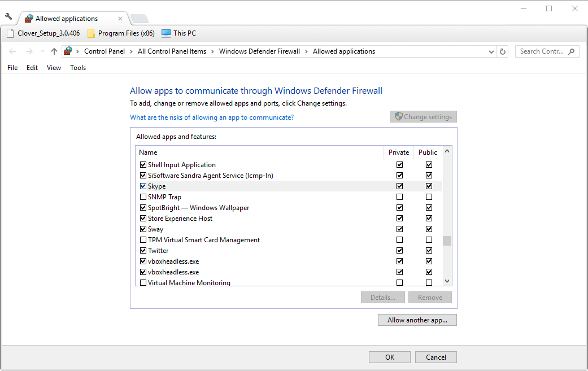Click the Refresh icon in address bar

[x=503, y=52]
